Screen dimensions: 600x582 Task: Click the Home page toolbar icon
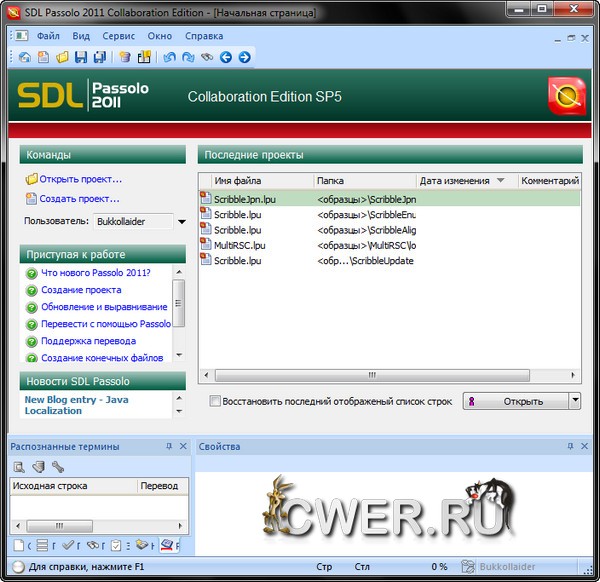[26, 57]
